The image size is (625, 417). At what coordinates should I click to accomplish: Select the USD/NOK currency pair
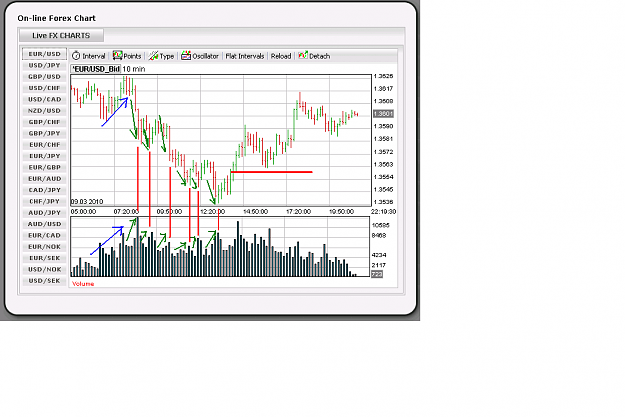pos(45,269)
